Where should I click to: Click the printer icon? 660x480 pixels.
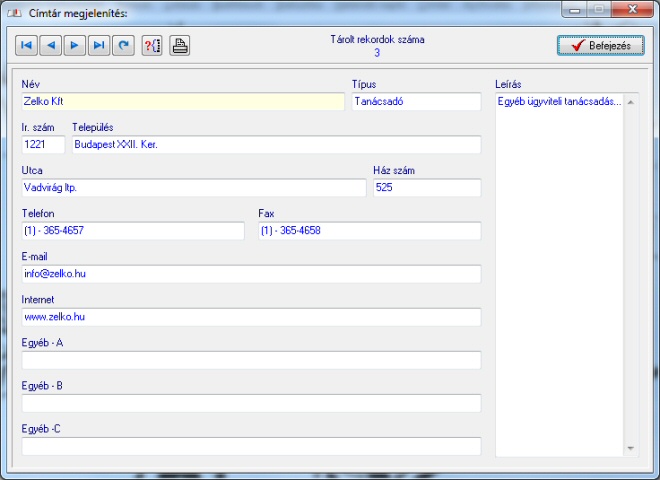point(180,45)
